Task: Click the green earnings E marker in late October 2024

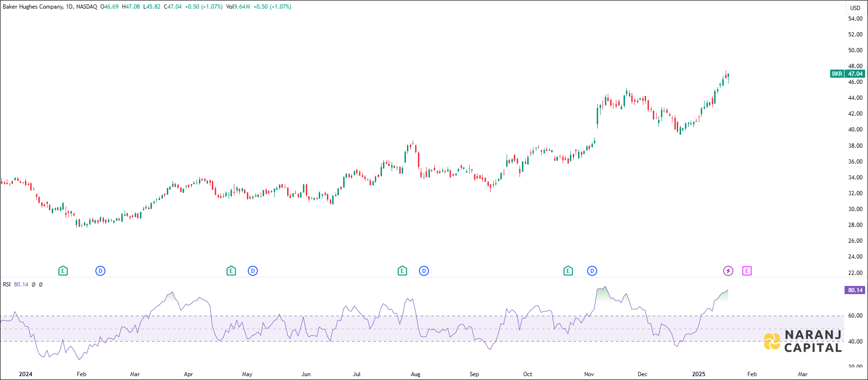Action: pyautogui.click(x=568, y=271)
